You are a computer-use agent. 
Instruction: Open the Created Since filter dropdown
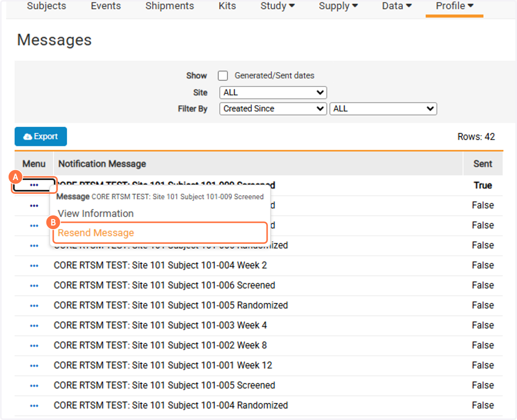(x=273, y=109)
